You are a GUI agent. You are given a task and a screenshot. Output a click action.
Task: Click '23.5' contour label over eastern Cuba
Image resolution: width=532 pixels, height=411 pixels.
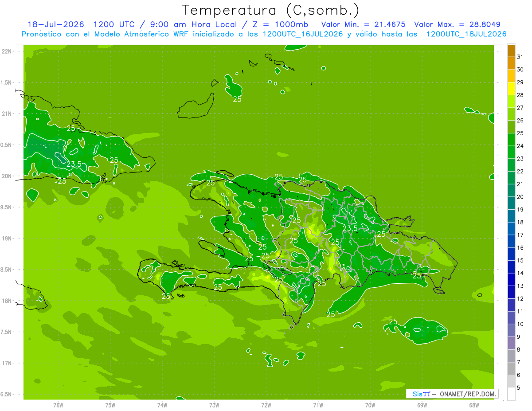click(x=74, y=164)
